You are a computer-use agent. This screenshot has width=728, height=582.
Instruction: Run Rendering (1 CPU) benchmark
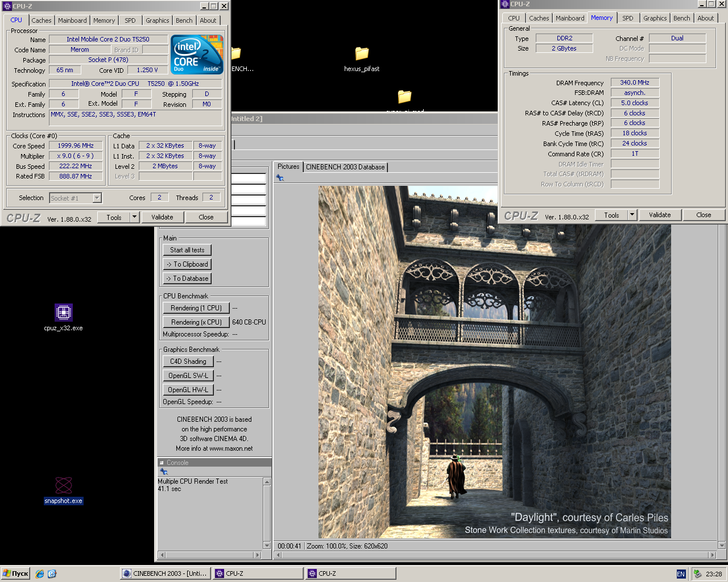coord(196,308)
